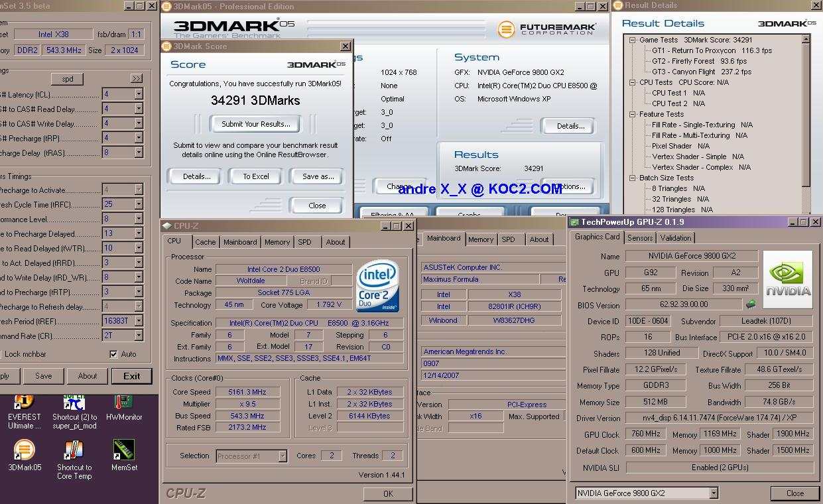The height and width of the screenshot is (504, 823).
Task: Open the GeForce 9800 GX2 selector in GPU-Z
Action: pyautogui.click(x=714, y=493)
